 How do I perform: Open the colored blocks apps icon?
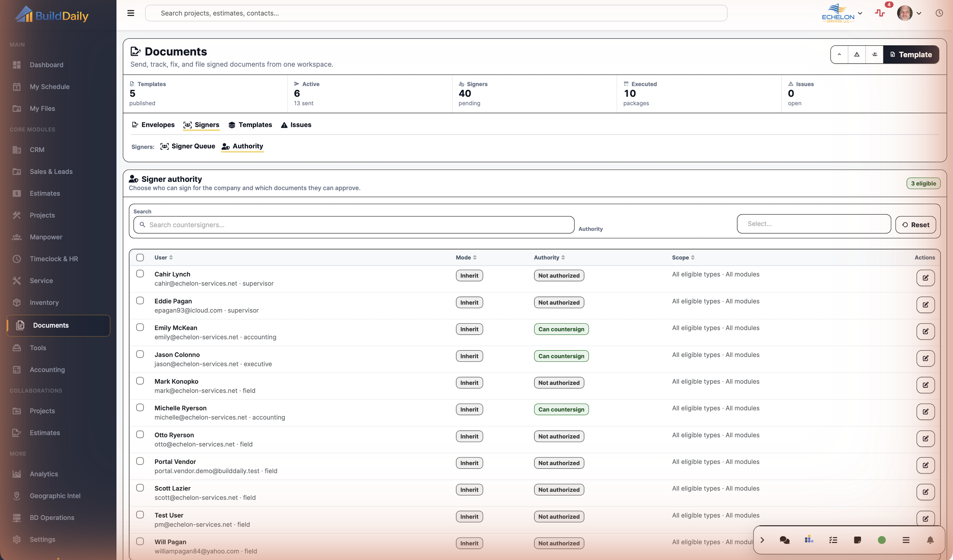coord(809,540)
